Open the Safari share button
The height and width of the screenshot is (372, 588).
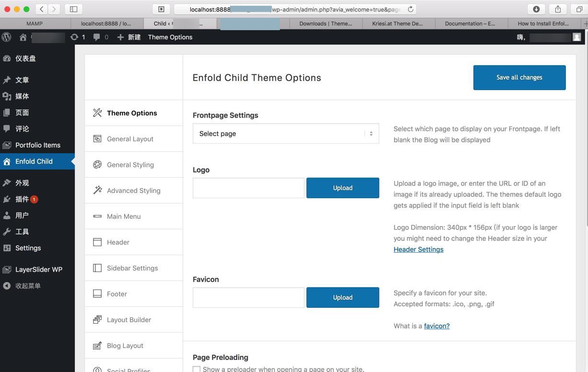point(558,9)
